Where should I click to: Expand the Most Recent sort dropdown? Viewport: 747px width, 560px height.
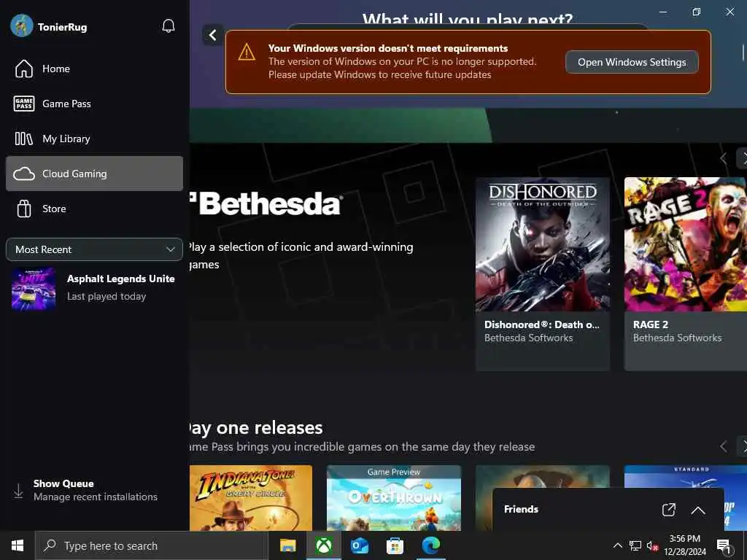(x=94, y=249)
